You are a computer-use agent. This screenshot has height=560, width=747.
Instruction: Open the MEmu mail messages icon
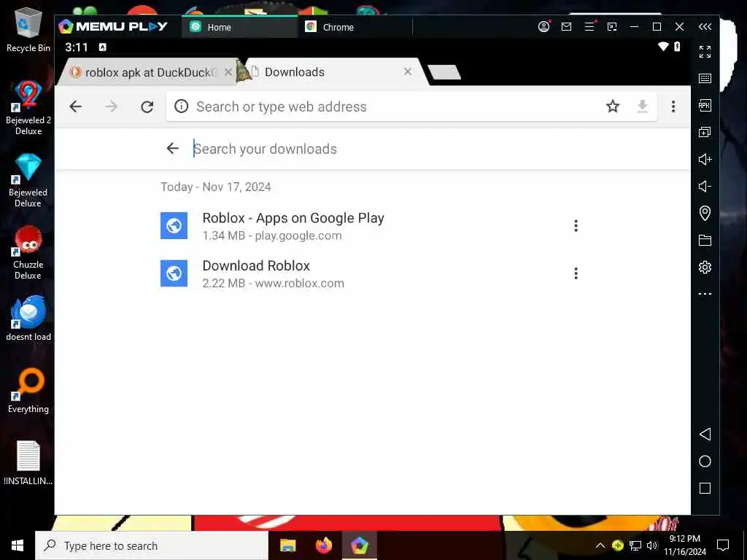pyautogui.click(x=566, y=27)
